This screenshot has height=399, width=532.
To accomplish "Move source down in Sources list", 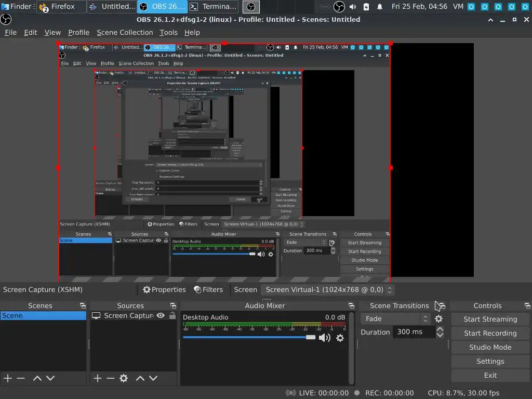I will click(x=153, y=378).
